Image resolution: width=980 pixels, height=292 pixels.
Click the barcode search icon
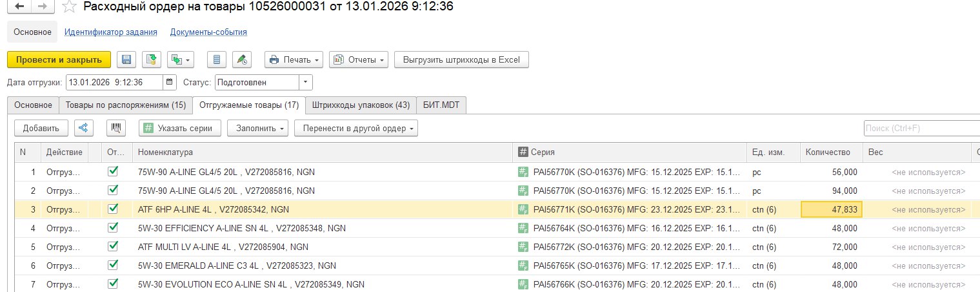coord(116,128)
